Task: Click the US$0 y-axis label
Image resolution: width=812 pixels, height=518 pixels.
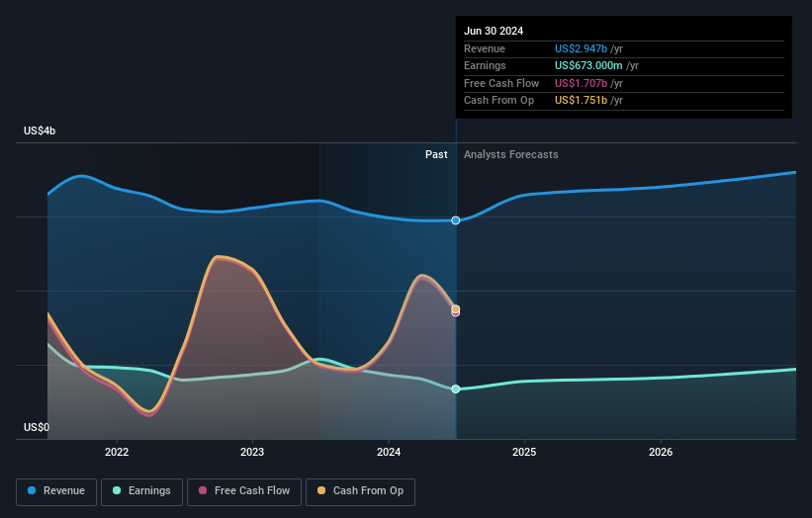Action: 37,427
